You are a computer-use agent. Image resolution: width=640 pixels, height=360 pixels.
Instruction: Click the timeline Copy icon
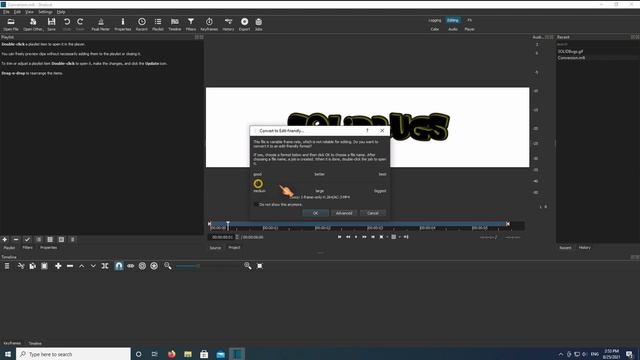coord(33,266)
